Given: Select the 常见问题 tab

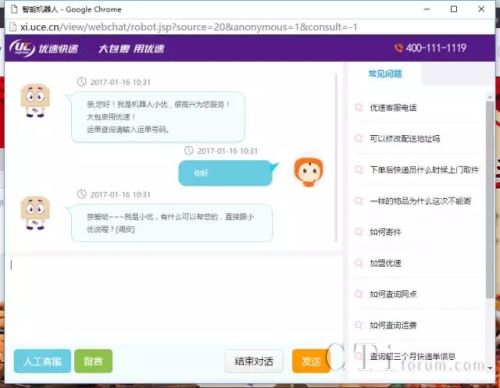Looking at the screenshot, I should [x=385, y=74].
